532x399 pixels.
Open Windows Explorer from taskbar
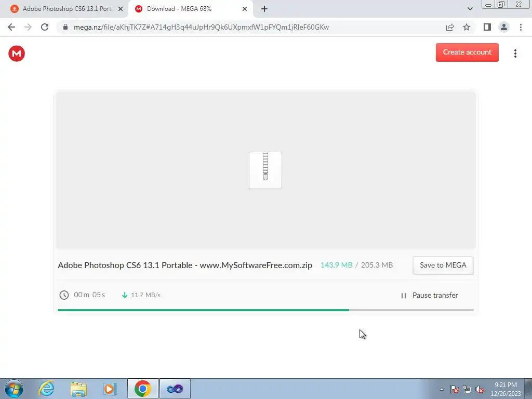pos(78,389)
